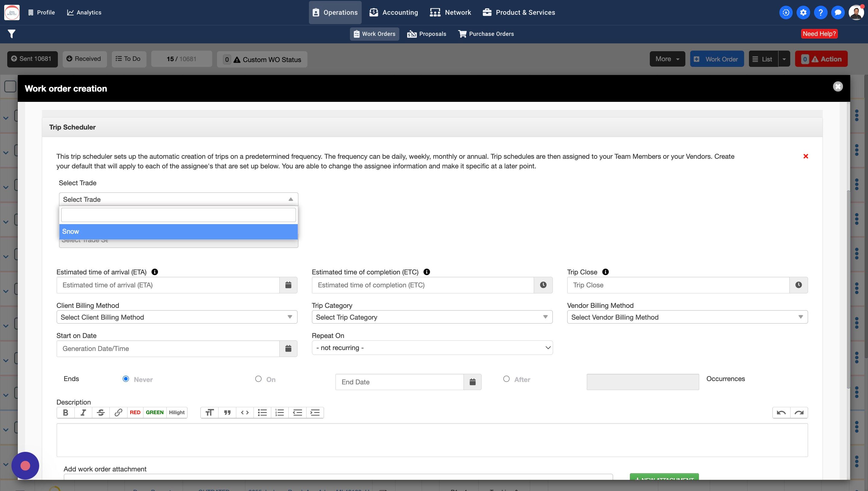Open the Repeat On dropdown
The height and width of the screenshot is (491, 868).
tap(432, 348)
